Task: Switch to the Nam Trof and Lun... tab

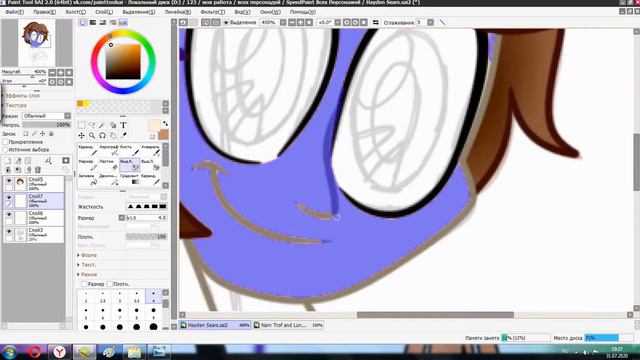Action: [288, 325]
